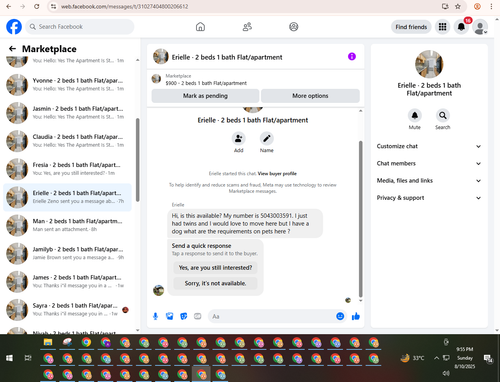Open Man conversation
The image size is (500, 382).
click(x=67, y=225)
